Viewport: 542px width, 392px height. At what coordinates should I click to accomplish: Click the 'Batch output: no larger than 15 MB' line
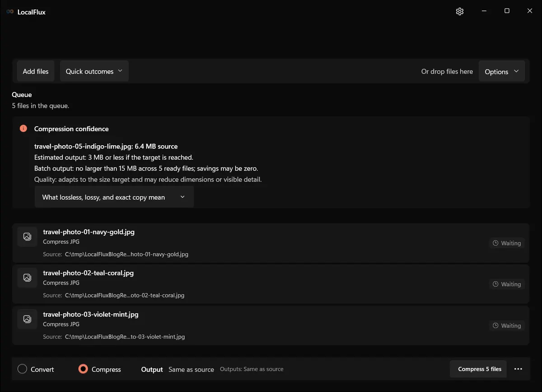[146, 168]
